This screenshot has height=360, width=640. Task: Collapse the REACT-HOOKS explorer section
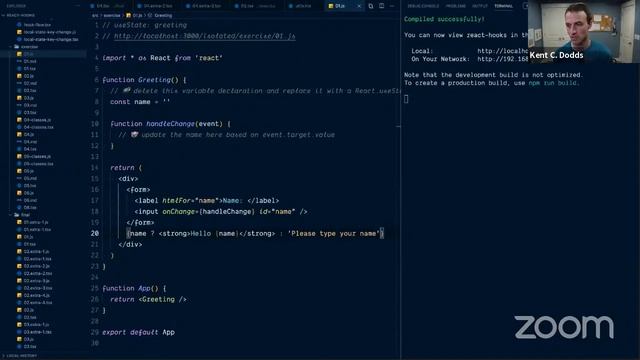20,15
